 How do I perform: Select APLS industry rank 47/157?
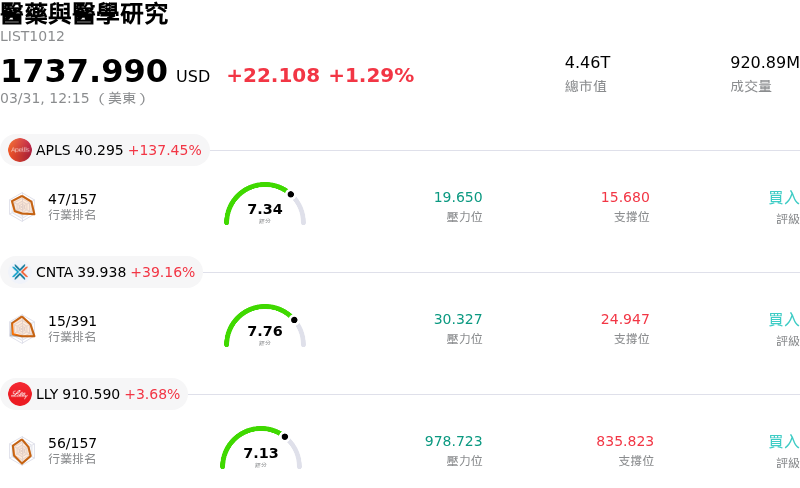pos(72,200)
